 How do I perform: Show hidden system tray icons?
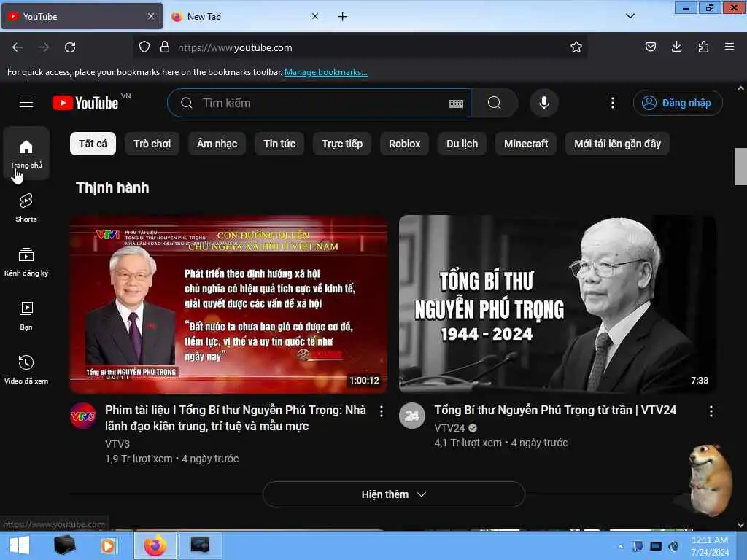pos(620,546)
